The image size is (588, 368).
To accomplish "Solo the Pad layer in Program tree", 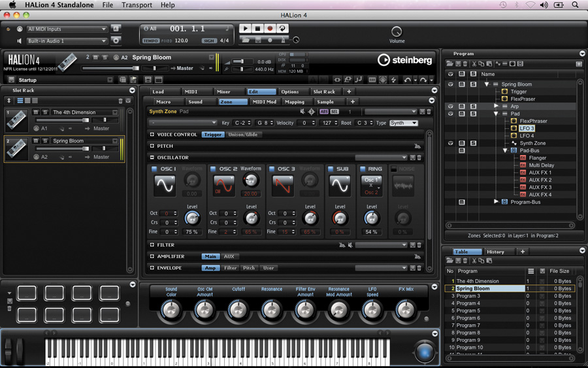I will tap(473, 114).
